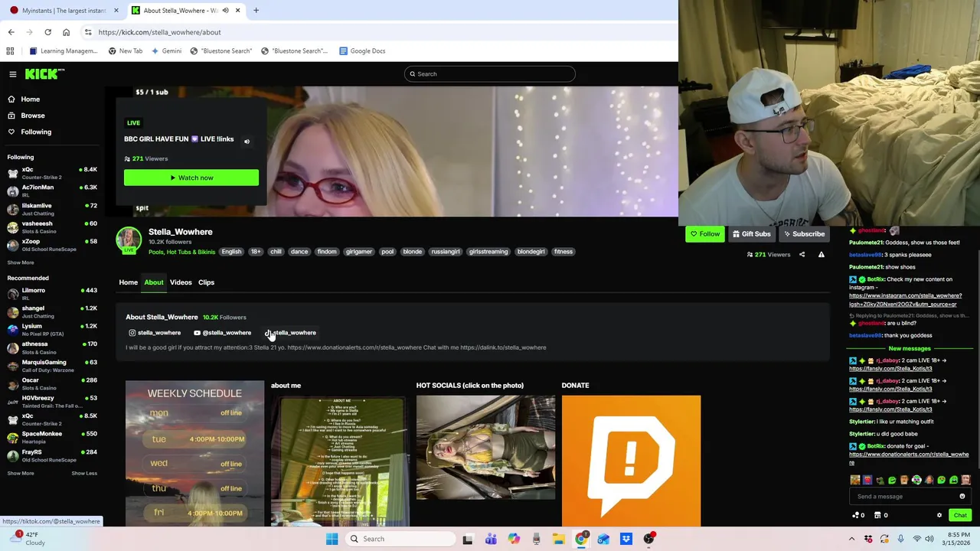
Task: Open the WEEKLY SCHEDULE panel image
Action: tap(194, 454)
